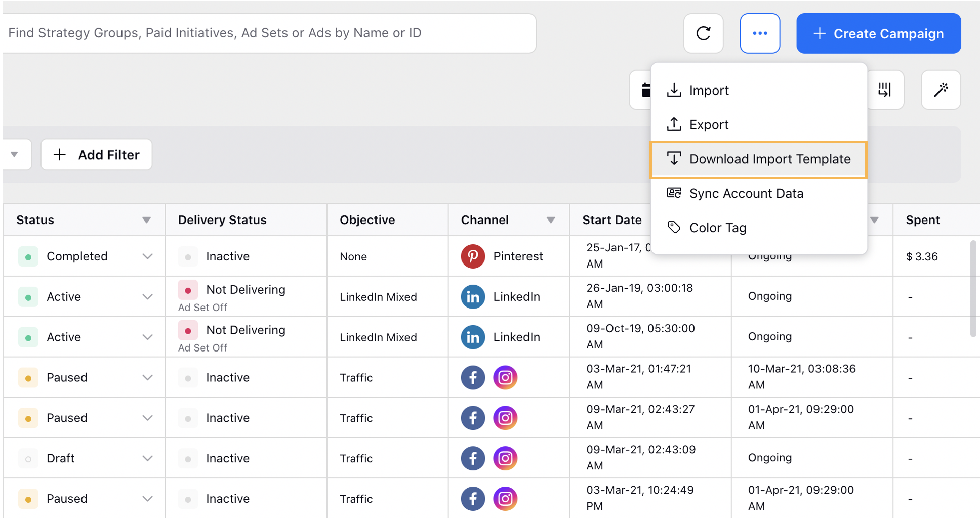This screenshot has height=527, width=980.
Task: Click Facebook icon in 03-Mar-21 10:24:49 row
Action: pos(473,499)
